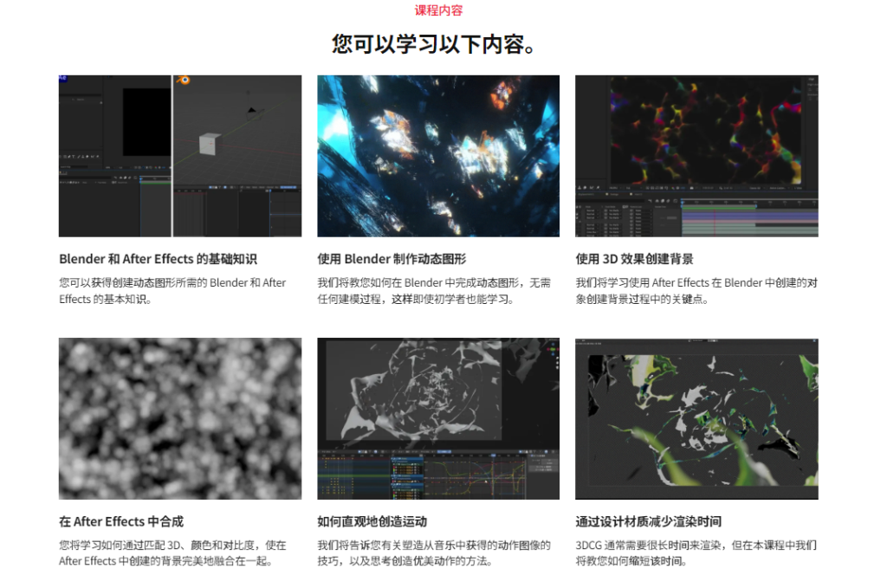Click title 如何直观地创造运动
Viewport: 887px width, 588px height.
point(372,521)
